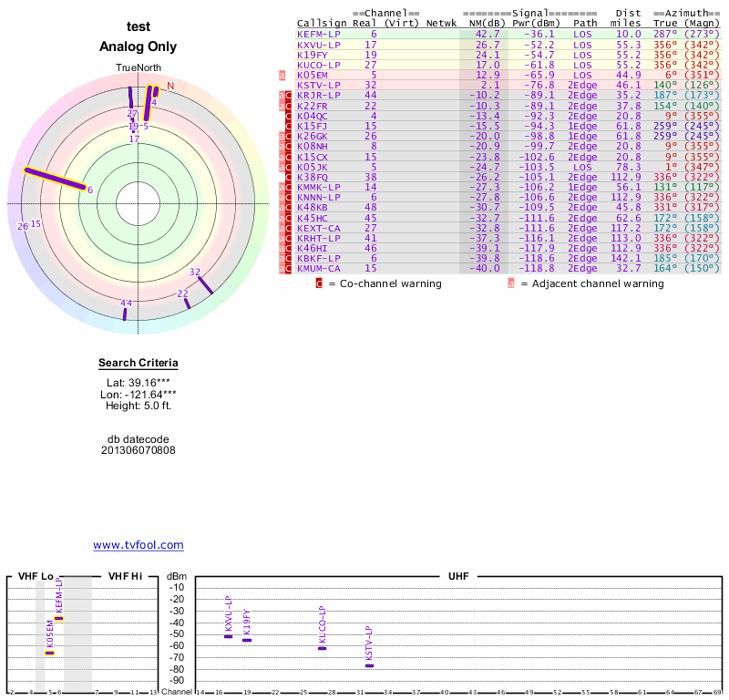
Task: Click the adjacent-channel 'a' icon beside KRJR-LP
Action: click(x=282, y=96)
